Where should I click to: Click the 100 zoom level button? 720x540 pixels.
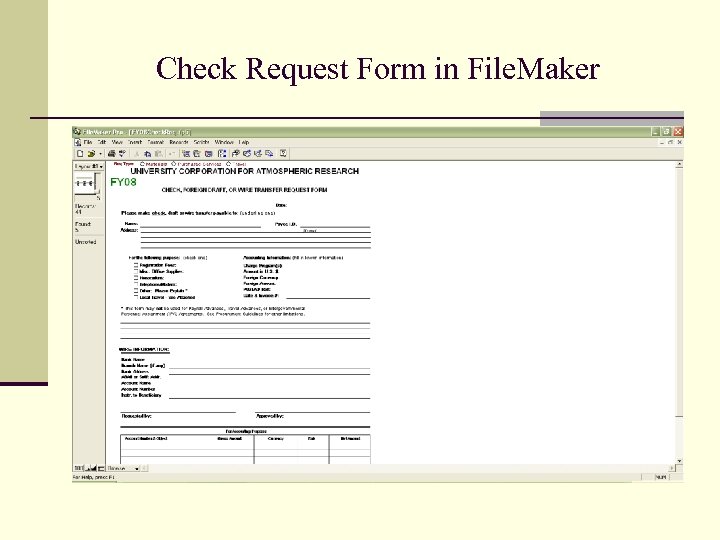pos(79,468)
